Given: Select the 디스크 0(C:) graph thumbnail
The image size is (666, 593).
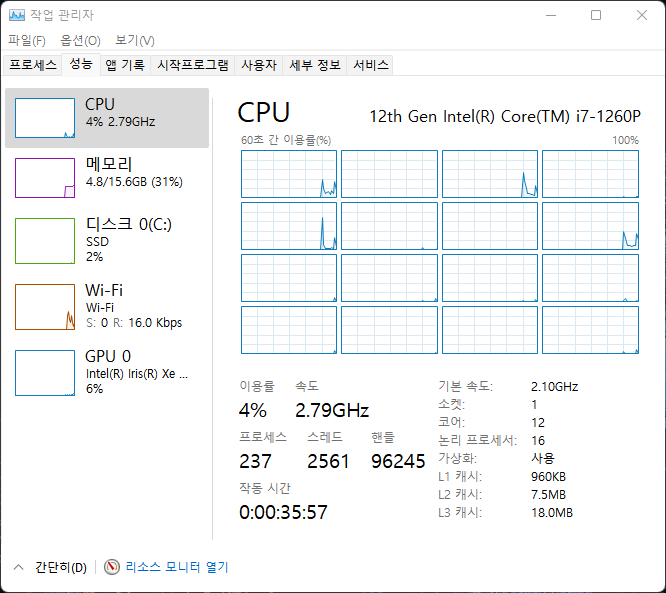Looking at the screenshot, I should pyautogui.click(x=45, y=241).
